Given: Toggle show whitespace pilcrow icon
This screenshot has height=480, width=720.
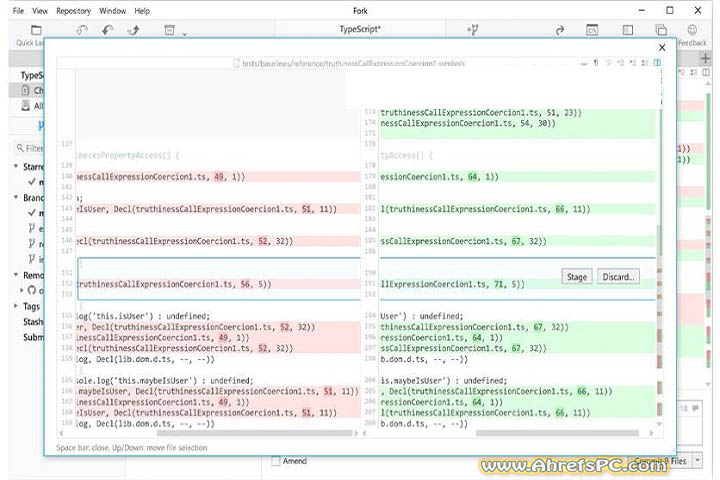Looking at the screenshot, I should pyautogui.click(x=596, y=62).
